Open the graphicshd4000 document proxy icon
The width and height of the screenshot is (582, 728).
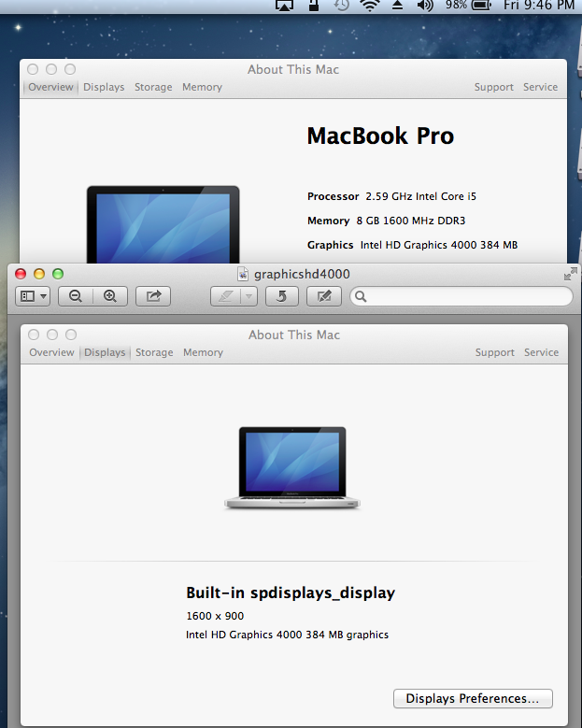243,274
